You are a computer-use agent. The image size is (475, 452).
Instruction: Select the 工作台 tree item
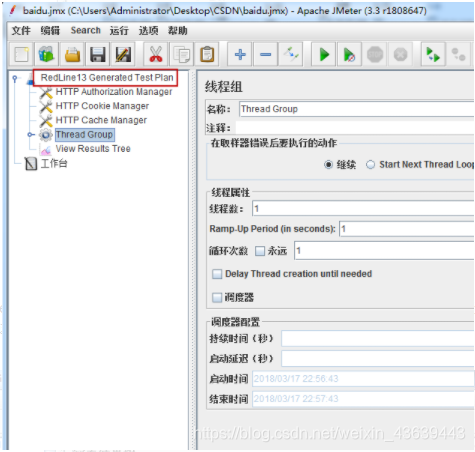point(54,163)
